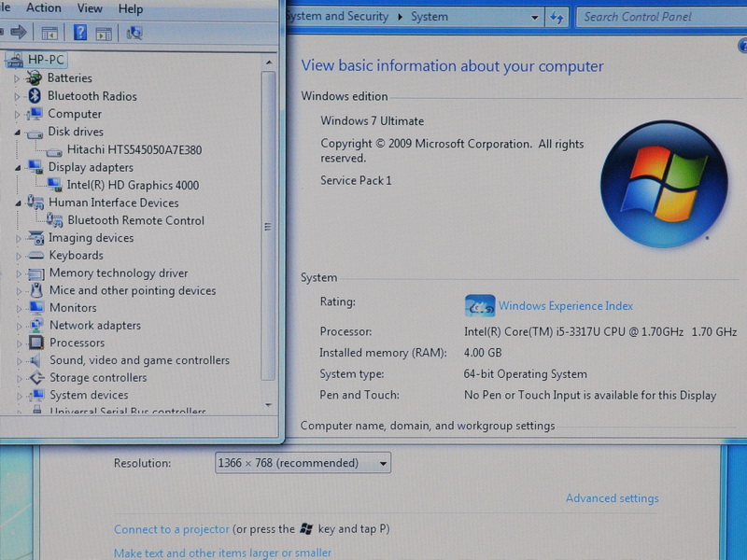747x560 pixels.
Task: Click the Windows Experience Index rating icon
Action: pos(480,306)
